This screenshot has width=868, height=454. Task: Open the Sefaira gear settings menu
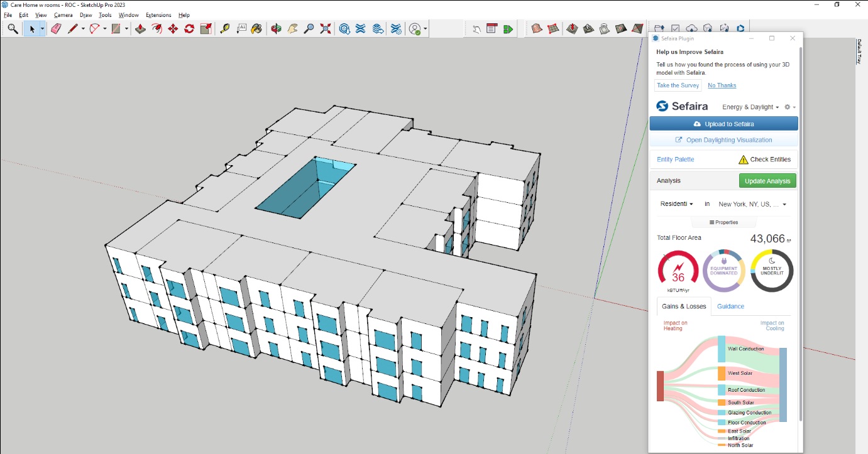tap(789, 107)
